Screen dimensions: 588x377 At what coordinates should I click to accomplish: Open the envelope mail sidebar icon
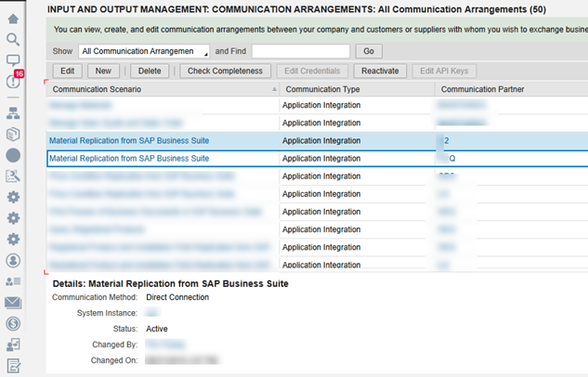(x=13, y=303)
